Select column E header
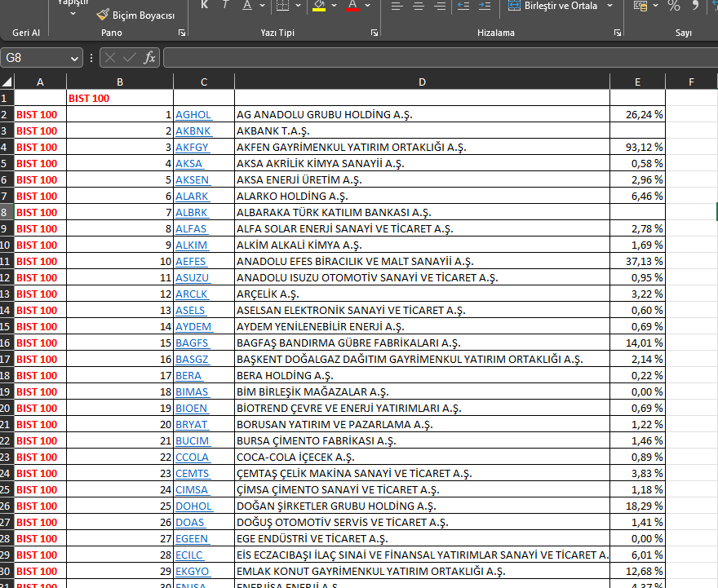Screen dimensions: 718x588 637,82
